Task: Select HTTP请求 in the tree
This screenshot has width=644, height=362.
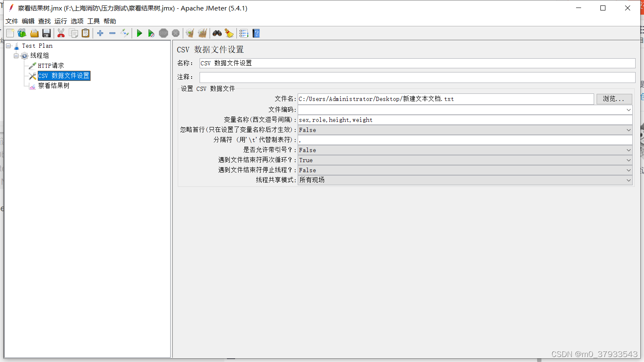Action: tap(51, 66)
